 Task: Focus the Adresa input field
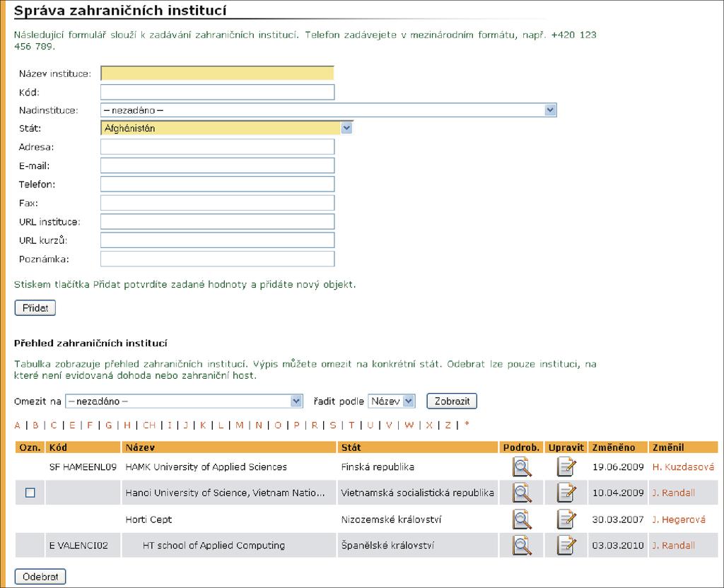tap(218, 147)
